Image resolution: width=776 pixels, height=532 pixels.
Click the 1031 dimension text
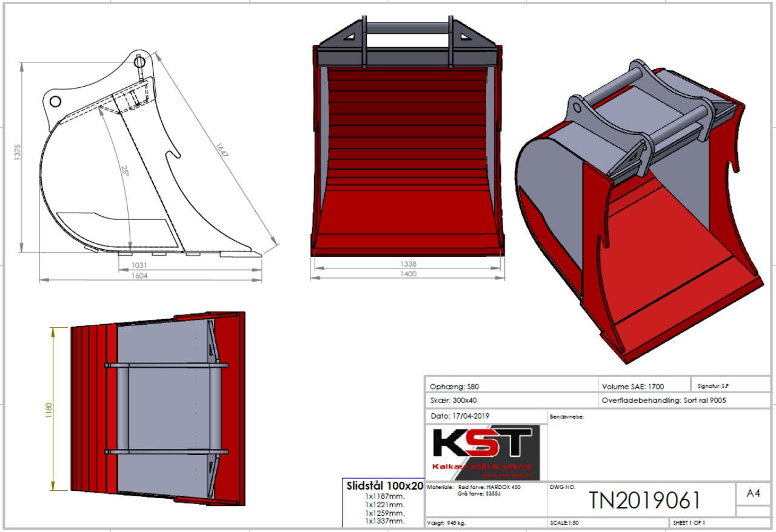click(x=139, y=265)
